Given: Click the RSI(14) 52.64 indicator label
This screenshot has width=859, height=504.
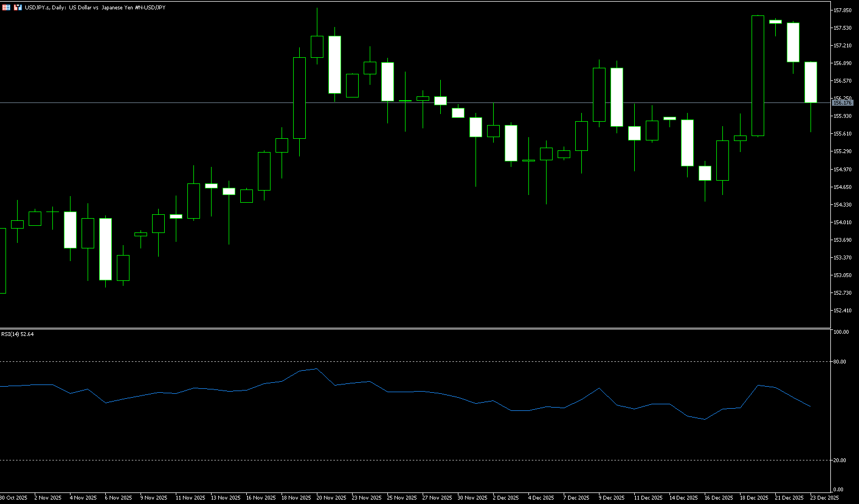Looking at the screenshot, I should click(18, 334).
